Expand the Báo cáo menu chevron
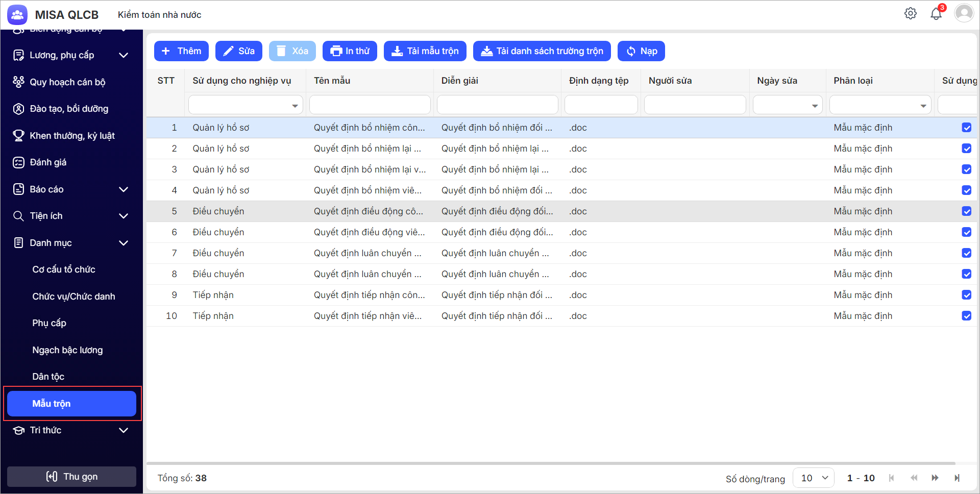Viewport: 980px width, 494px height. [x=124, y=189]
